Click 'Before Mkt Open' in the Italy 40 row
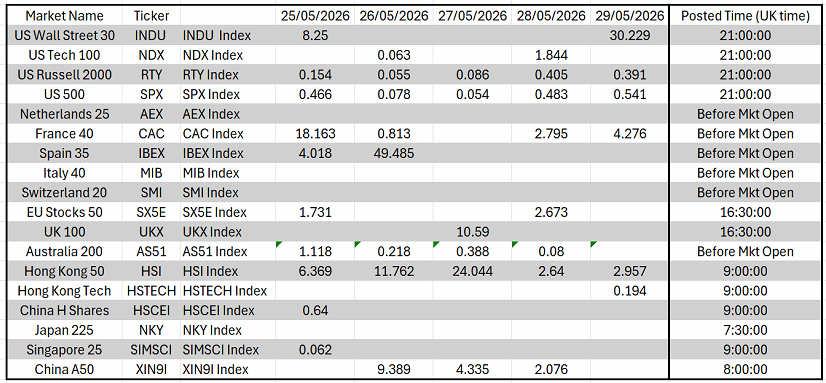The width and height of the screenshot is (826, 383). 745,173
